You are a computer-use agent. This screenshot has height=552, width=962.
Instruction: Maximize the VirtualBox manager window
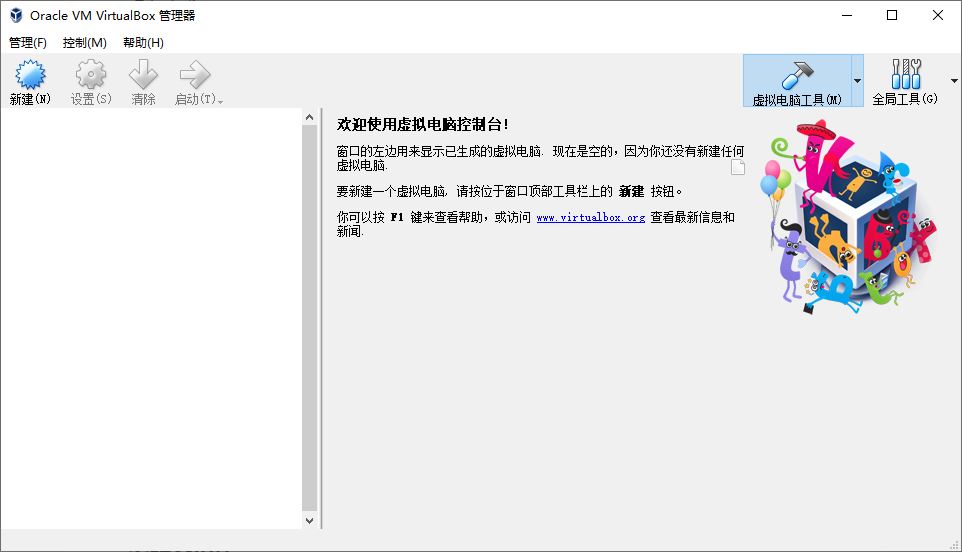892,15
